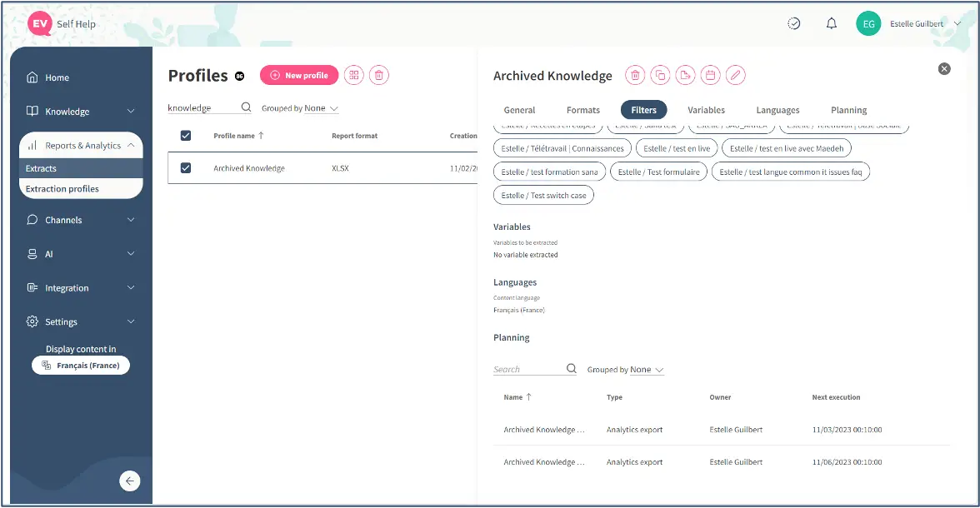Edit profile with the pencil icon
Image resolution: width=980 pixels, height=508 pixels.
click(x=735, y=76)
